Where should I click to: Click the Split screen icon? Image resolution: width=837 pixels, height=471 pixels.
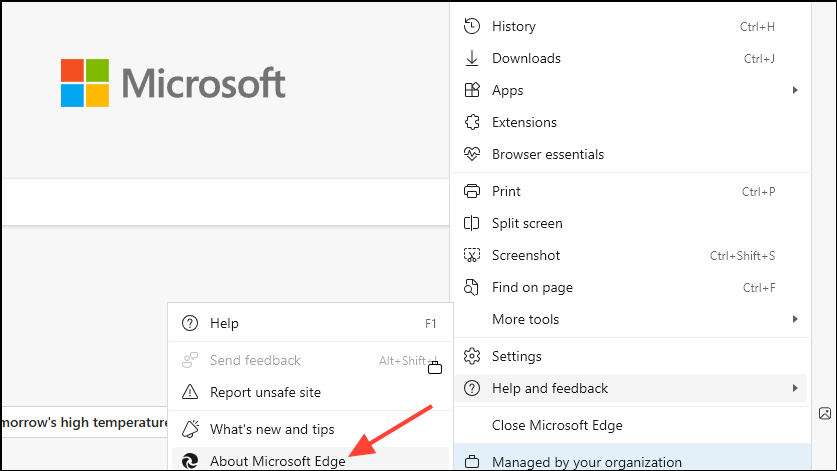tap(473, 223)
